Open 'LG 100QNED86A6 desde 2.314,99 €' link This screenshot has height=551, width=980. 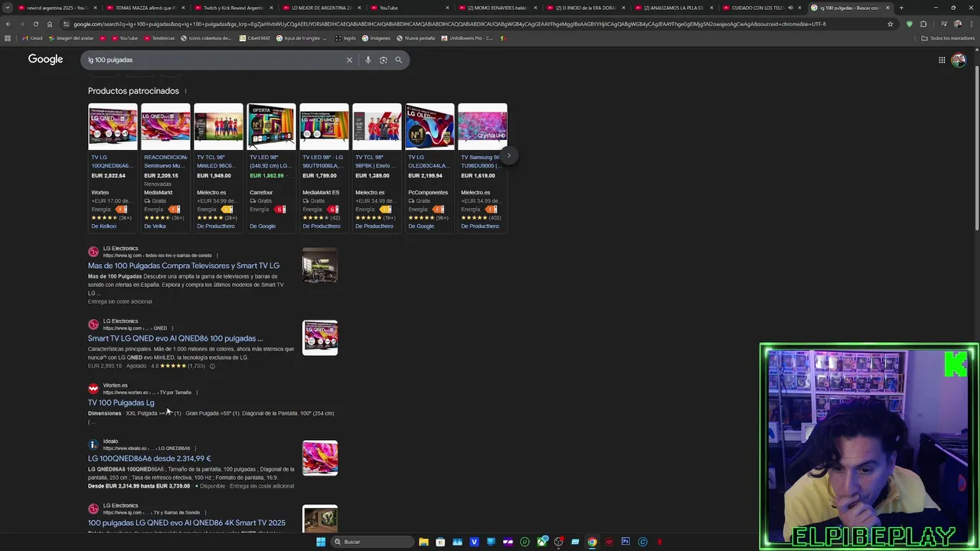(x=149, y=458)
